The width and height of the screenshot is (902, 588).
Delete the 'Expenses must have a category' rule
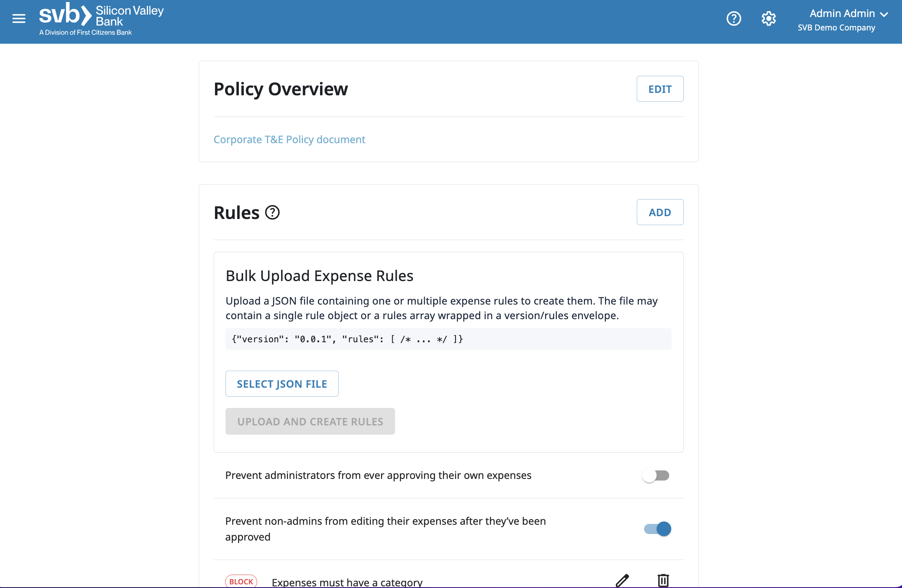point(663,580)
